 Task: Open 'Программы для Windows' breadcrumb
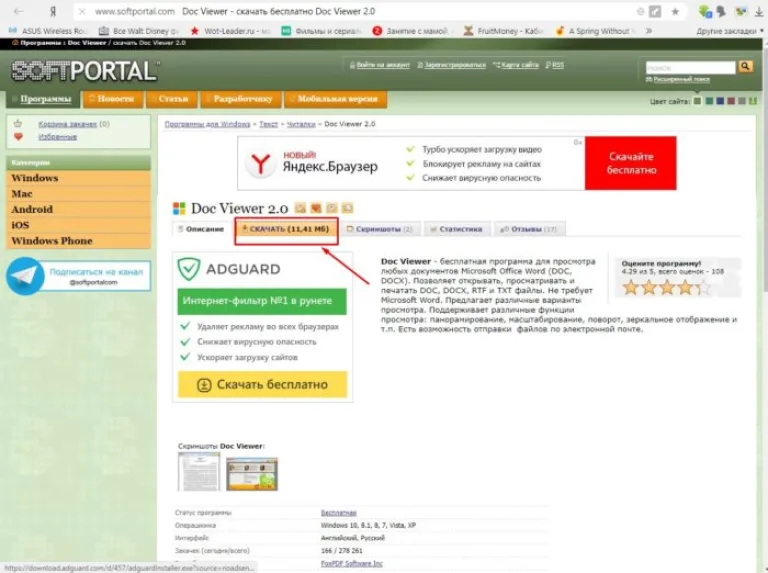pos(207,124)
